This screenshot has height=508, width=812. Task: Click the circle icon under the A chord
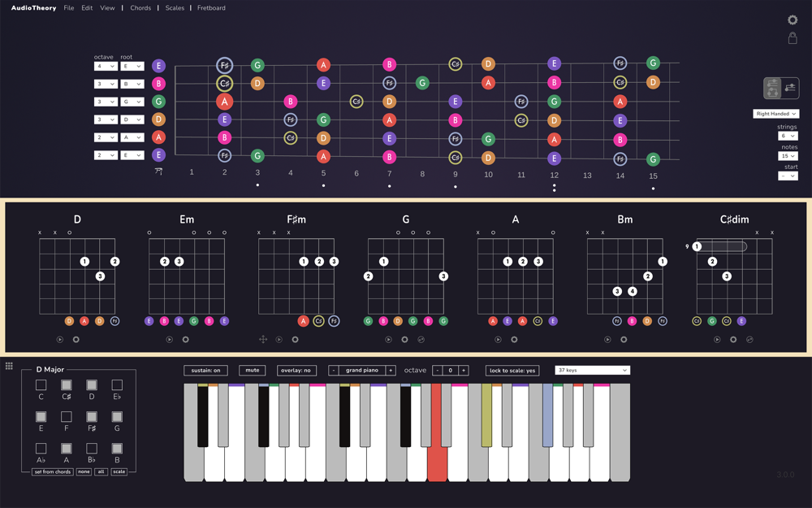point(514,340)
